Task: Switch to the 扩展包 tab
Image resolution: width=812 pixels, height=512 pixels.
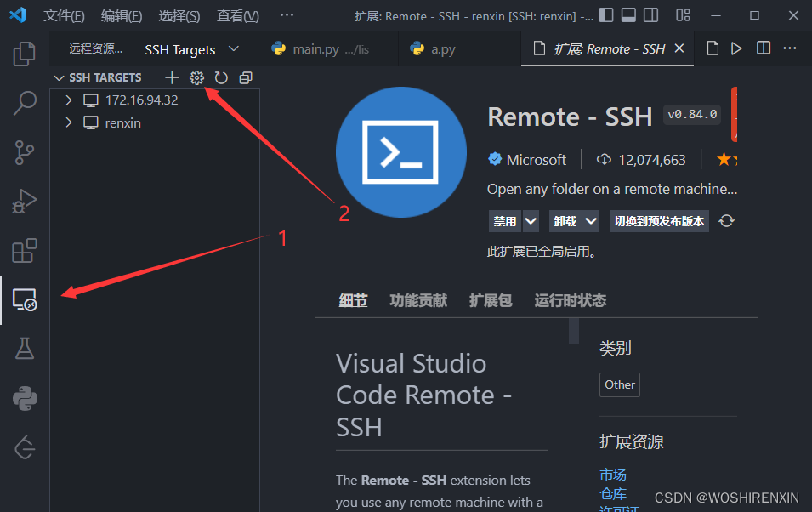Action: pyautogui.click(x=491, y=300)
